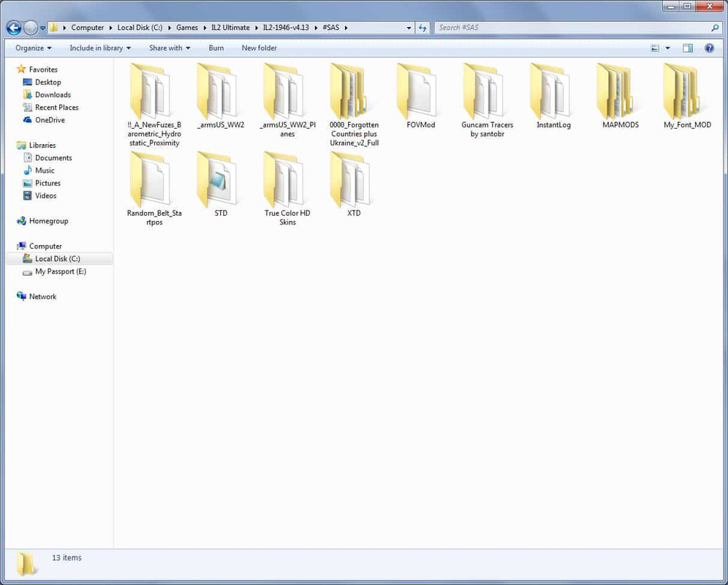The image size is (728, 585).
Task: Expand breadcrumb arrow after #SAS
Action: pos(346,28)
